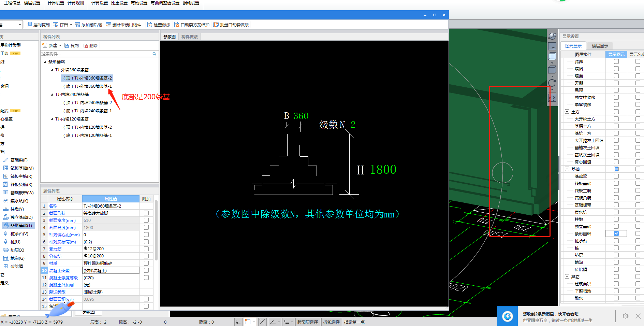Collapse the TJ-内墙240墙条基 tree node
644x326 pixels.
(x=52, y=95)
